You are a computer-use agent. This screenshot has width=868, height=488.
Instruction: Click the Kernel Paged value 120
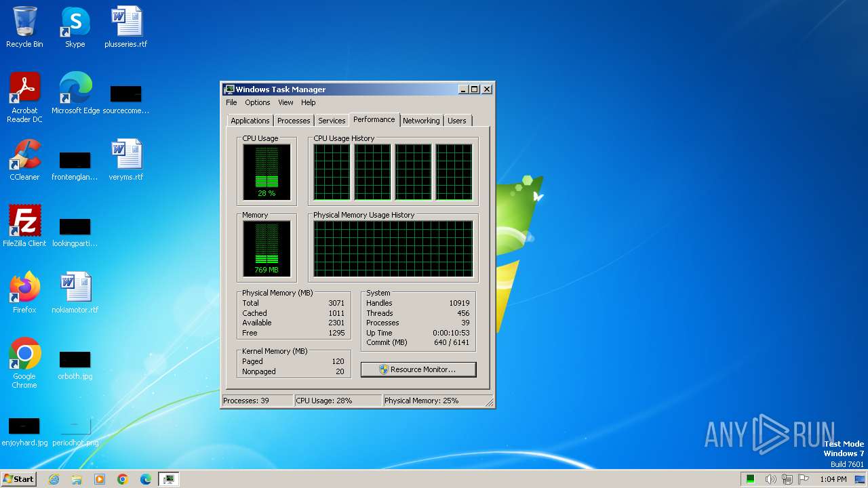pyautogui.click(x=338, y=361)
